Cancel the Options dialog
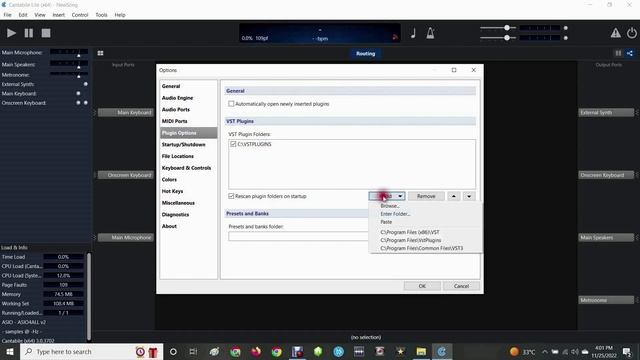 [x=461, y=286]
